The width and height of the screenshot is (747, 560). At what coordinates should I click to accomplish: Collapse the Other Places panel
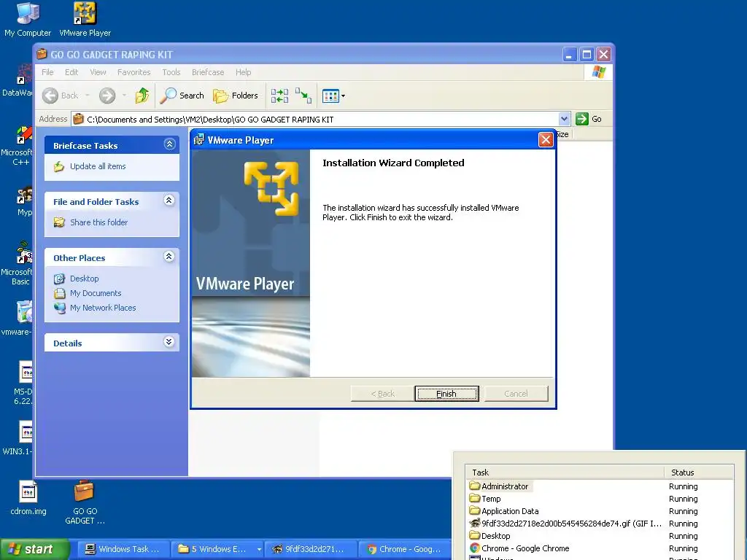[169, 257]
